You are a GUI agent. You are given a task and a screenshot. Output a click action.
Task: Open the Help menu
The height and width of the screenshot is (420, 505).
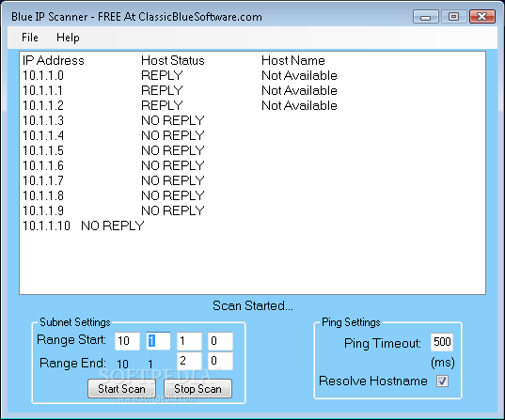click(68, 38)
